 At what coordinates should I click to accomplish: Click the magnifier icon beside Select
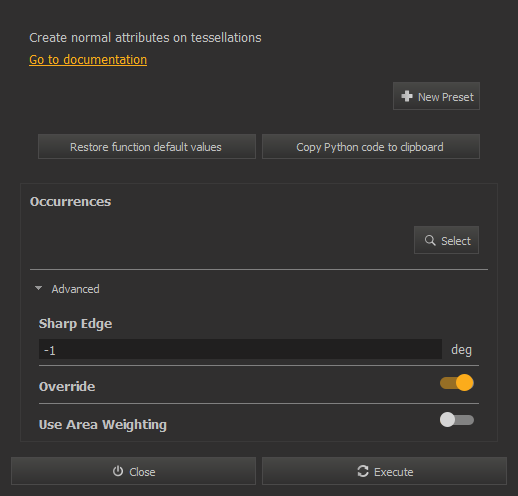[x=430, y=240]
